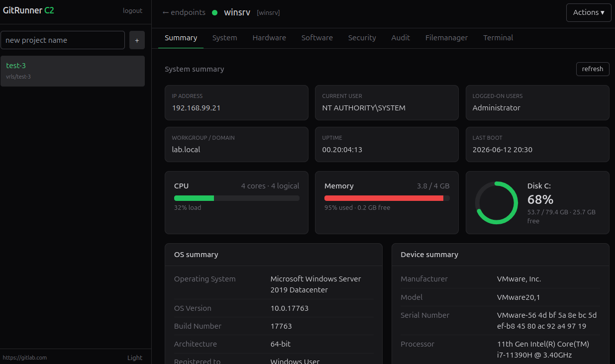Click the 32% load label
Screen dimensions: 615x364
(188, 208)
